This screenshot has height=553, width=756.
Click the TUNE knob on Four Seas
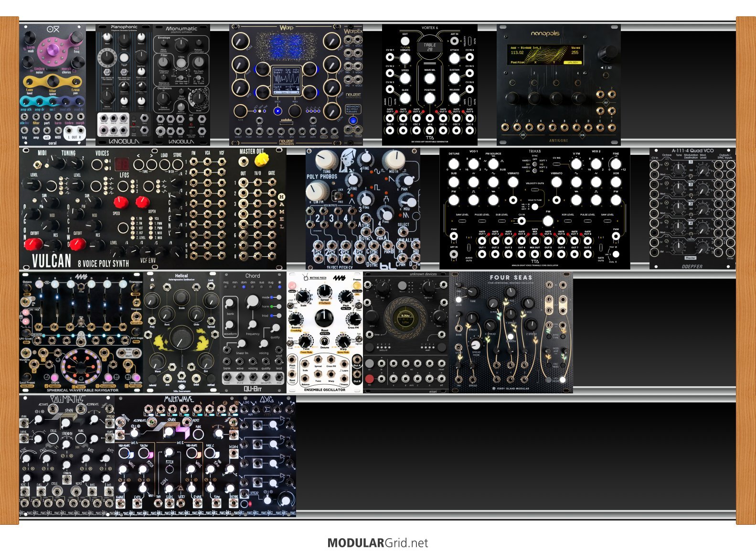click(472, 292)
